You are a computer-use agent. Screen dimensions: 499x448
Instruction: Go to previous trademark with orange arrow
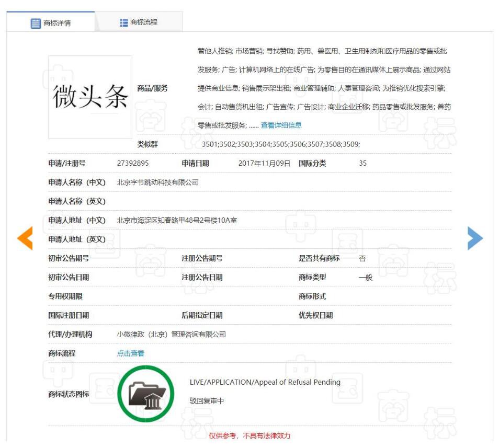pyautogui.click(x=25, y=238)
